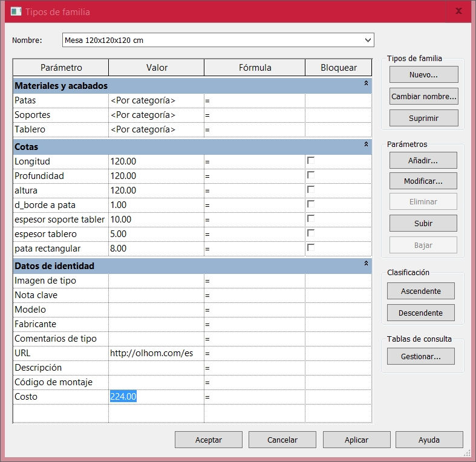Click the Valor column header
476x462 pixels.
point(156,67)
